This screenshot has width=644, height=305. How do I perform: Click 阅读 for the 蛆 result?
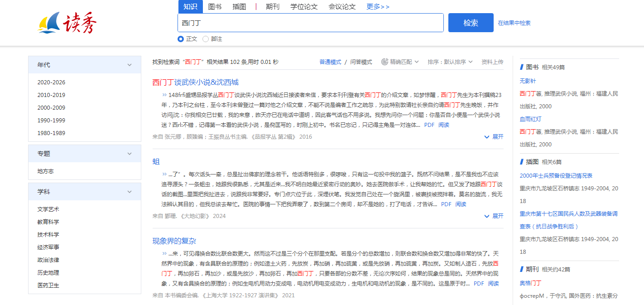pos(461,204)
